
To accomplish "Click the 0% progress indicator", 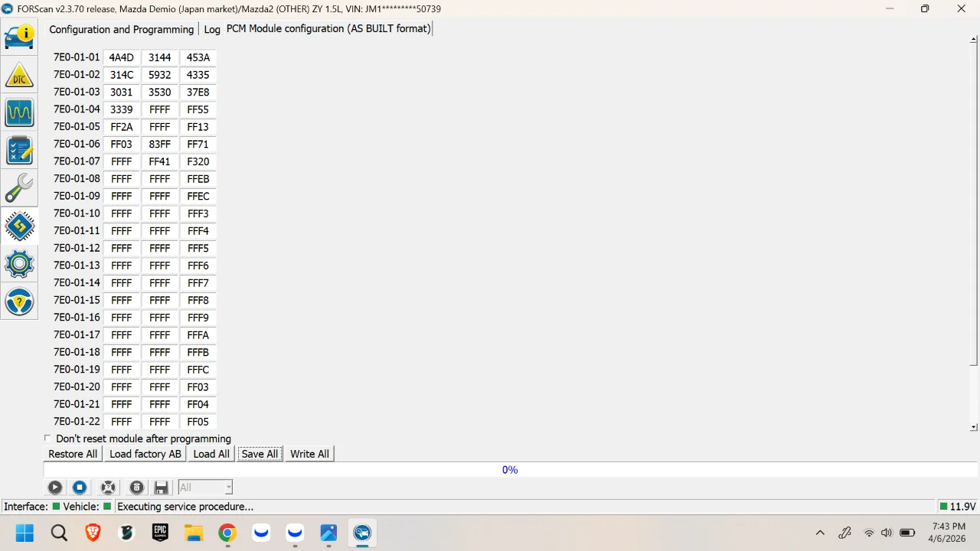I will point(509,469).
